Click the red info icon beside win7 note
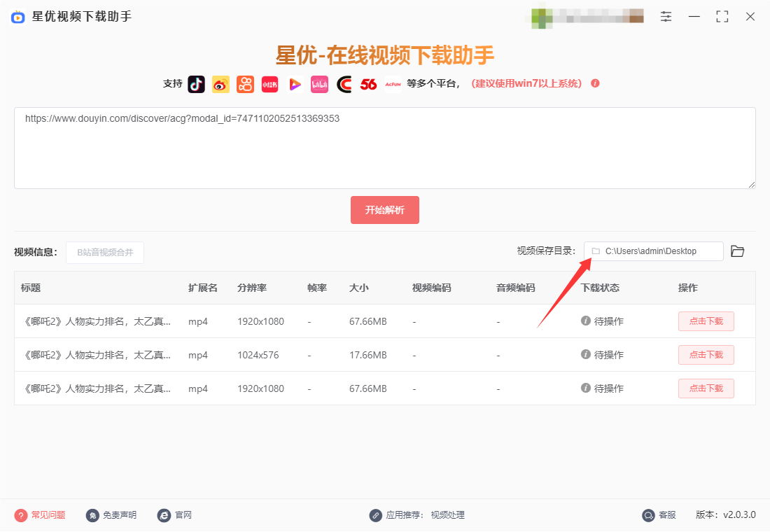This screenshot has height=532, width=770. click(595, 83)
